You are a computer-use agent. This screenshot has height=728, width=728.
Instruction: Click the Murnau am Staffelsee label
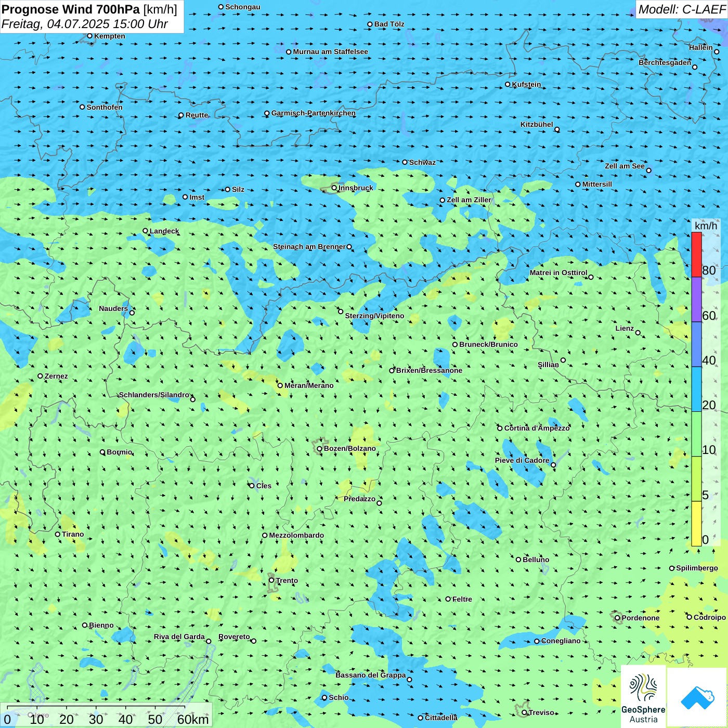[331, 51]
